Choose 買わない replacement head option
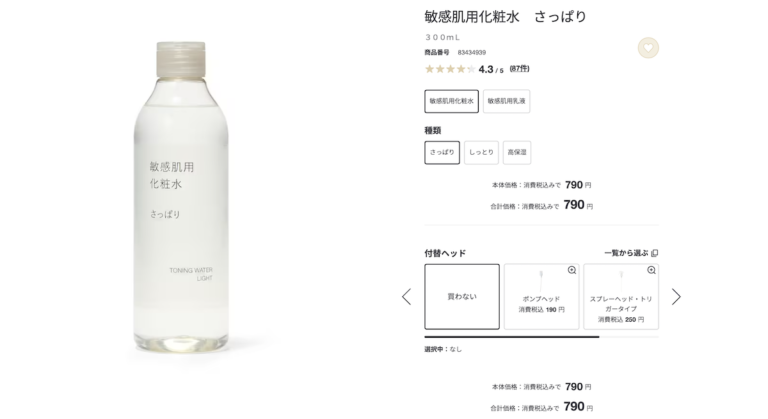 point(462,296)
